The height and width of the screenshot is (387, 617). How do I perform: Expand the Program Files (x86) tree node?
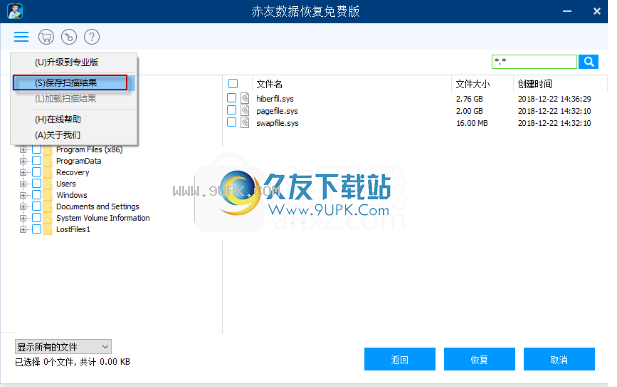(x=23, y=150)
